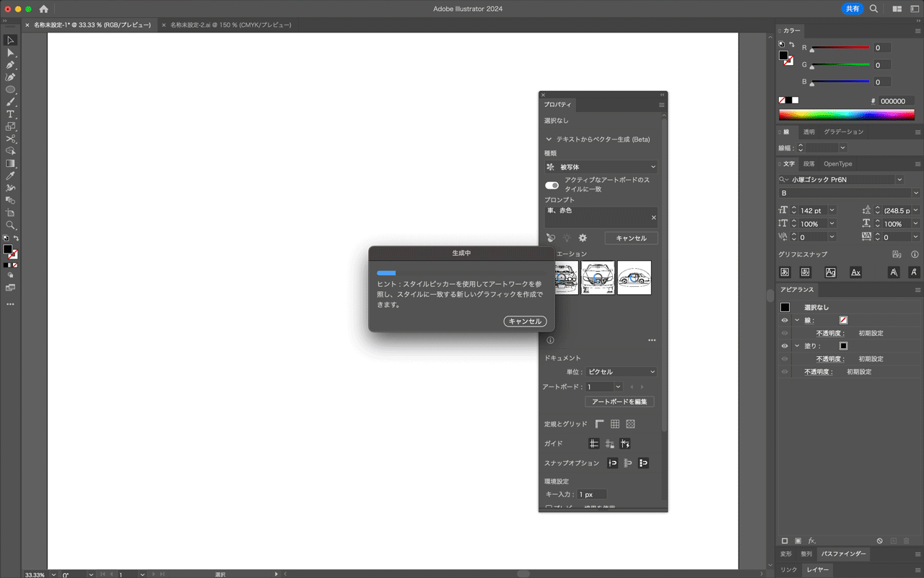The width and height of the screenshot is (924, 578).
Task: Select the Eyedropper tool
Action: pos(10,176)
